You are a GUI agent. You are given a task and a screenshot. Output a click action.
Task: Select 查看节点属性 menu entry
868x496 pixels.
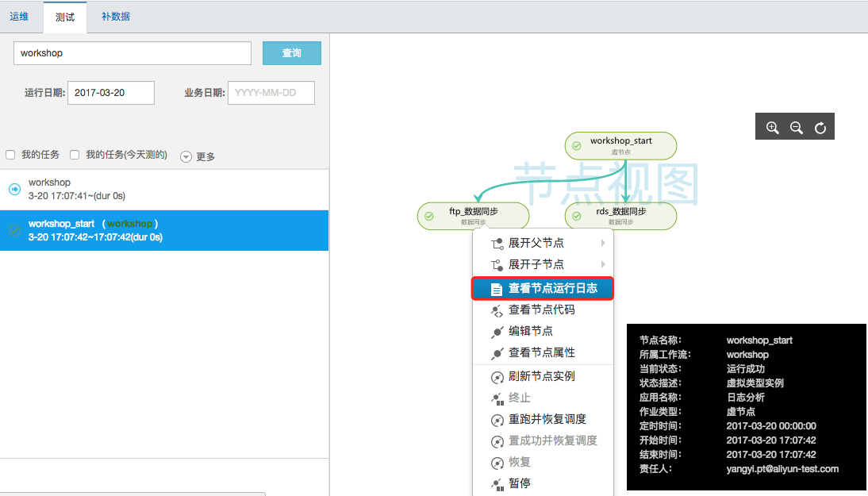click(543, 352)
